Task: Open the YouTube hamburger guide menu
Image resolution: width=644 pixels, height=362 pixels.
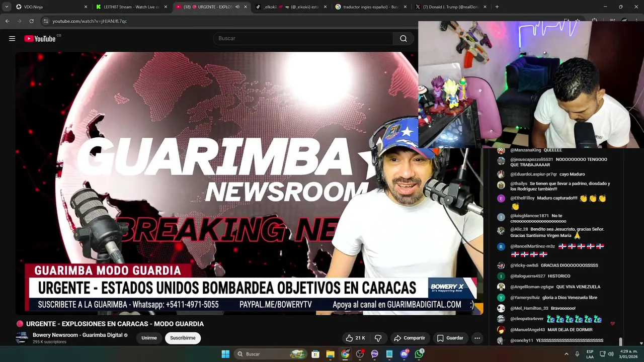Action: tap(12, 39)
